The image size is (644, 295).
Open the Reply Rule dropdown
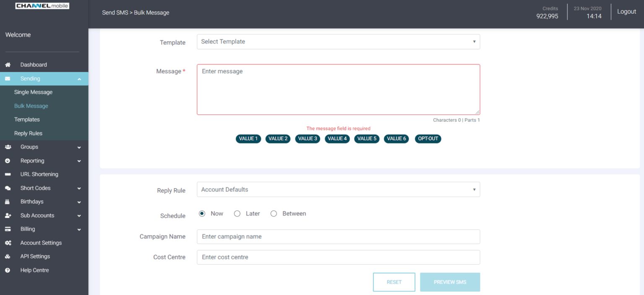[338, 189]
